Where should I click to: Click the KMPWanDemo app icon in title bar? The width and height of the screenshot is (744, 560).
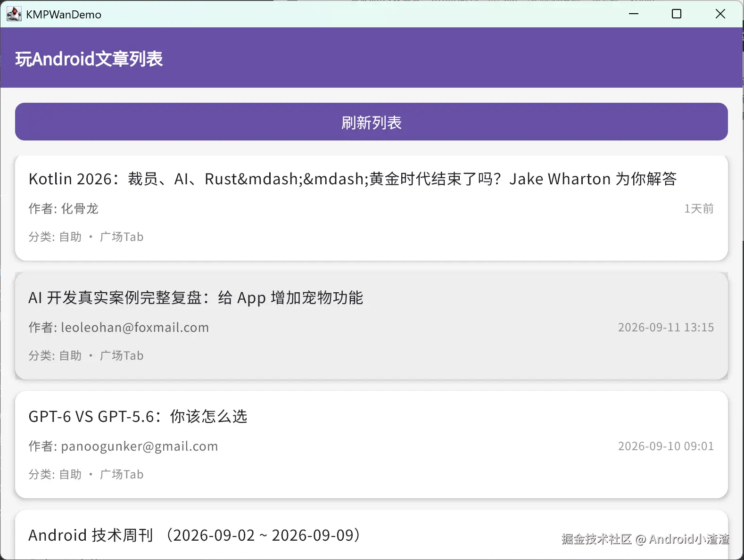[14, 14]
